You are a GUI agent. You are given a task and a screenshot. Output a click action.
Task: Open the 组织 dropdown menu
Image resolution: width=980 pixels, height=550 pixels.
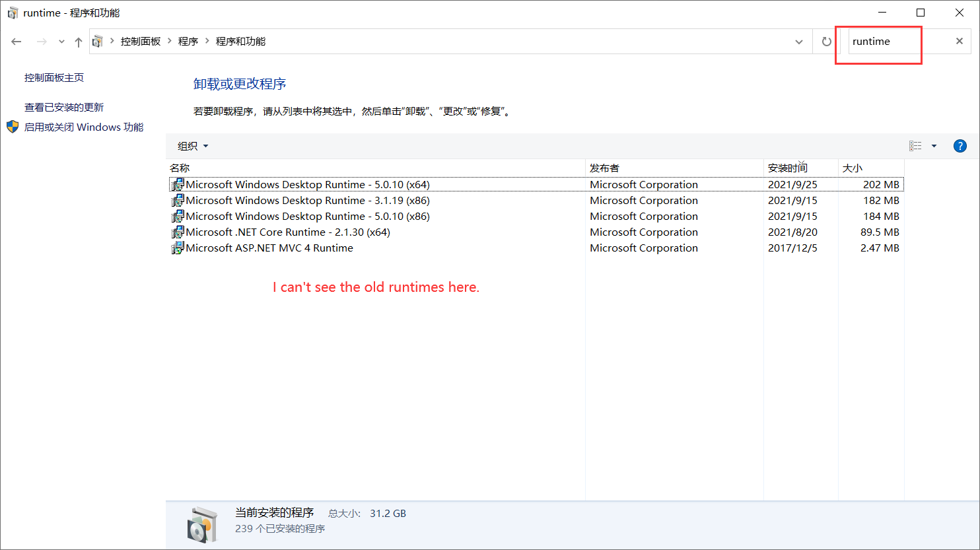point(193,146)
